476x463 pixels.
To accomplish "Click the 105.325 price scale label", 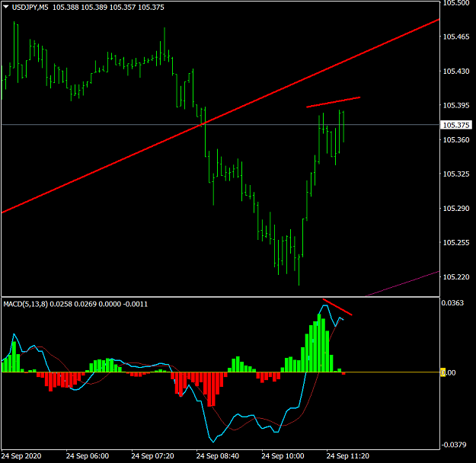I will click(456, 174).
